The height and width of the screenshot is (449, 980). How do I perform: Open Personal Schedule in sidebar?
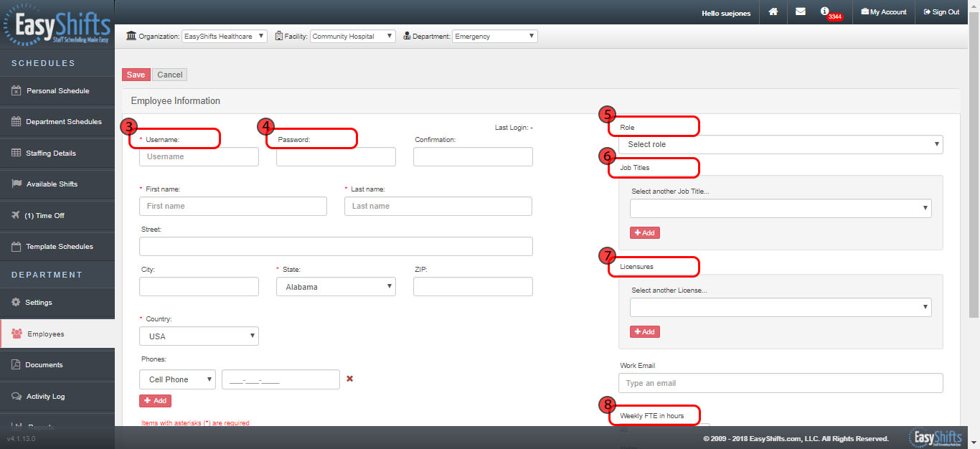point(57,91)
